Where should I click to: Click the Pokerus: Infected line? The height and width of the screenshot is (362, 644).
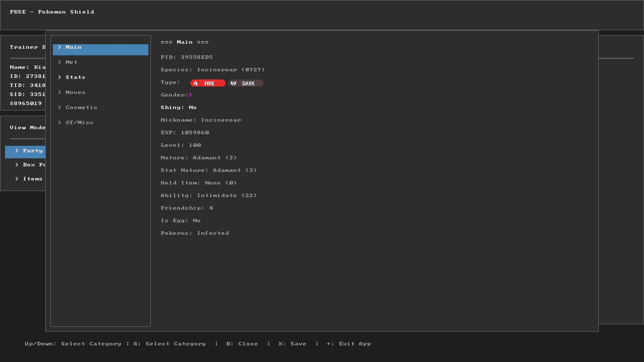(195, 233)
